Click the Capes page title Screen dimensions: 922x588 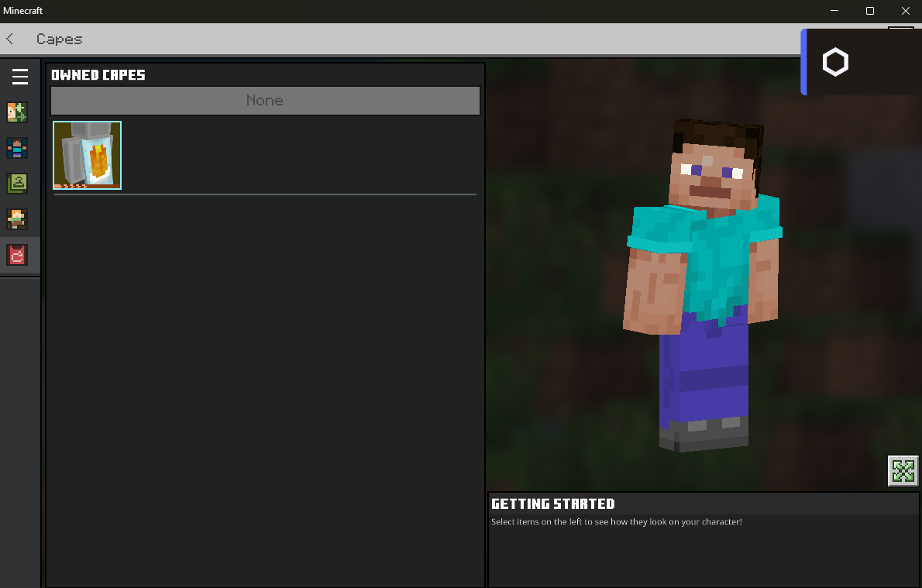point(60,40)
